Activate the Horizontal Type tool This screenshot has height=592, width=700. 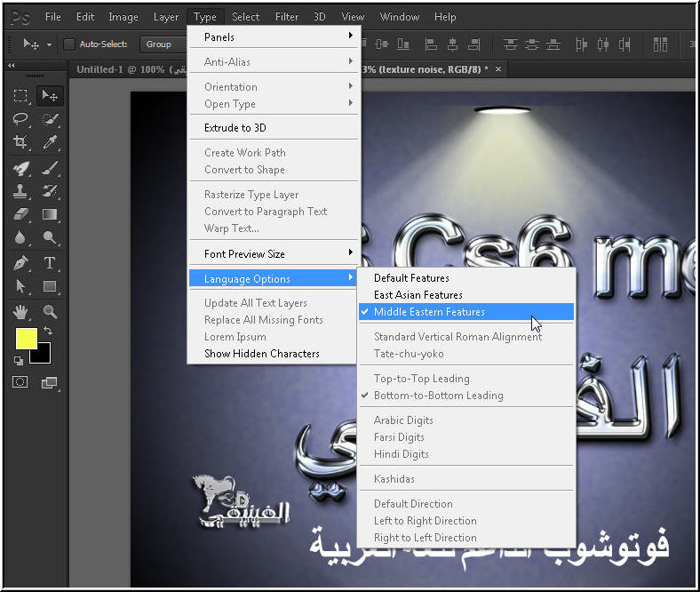point(50,262)
